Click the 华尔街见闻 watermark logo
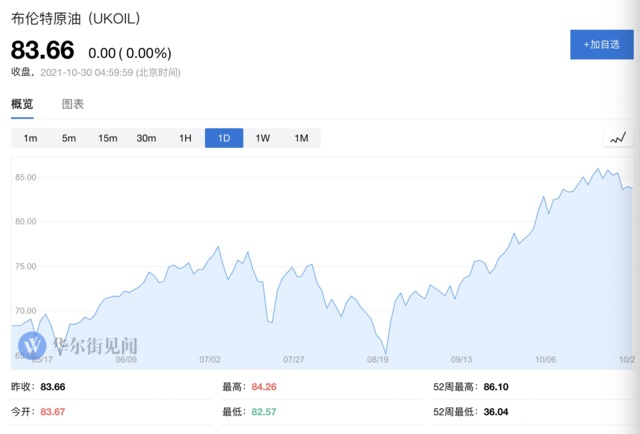Image resolution: width=640 pixels, height=434 pixels. 78,344
